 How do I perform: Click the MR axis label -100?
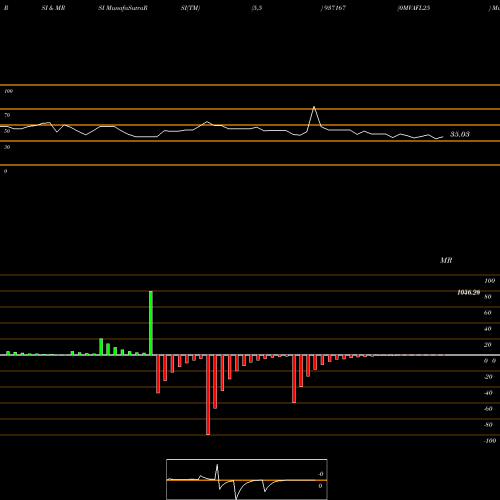(490, 441)
